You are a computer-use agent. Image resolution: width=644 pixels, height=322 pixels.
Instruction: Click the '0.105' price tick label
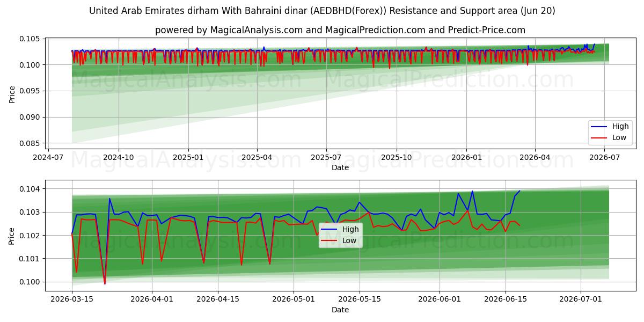pos(31,39)
